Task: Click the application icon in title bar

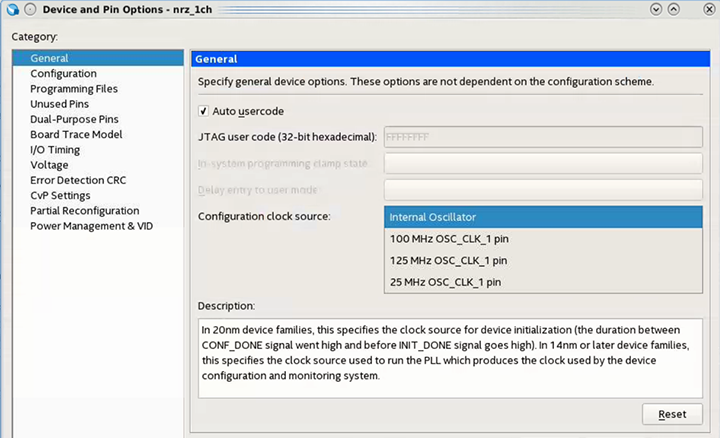Action: click(11, 9)
